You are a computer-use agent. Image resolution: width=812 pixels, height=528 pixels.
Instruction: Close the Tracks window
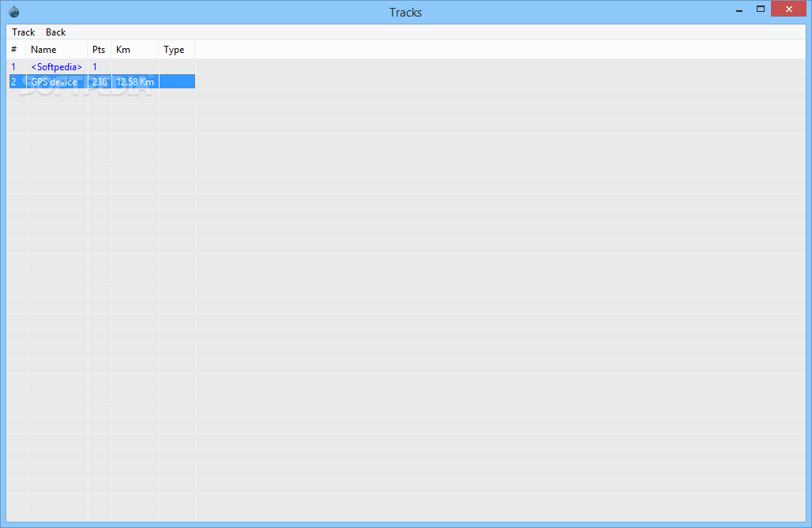tap(788, 9)
